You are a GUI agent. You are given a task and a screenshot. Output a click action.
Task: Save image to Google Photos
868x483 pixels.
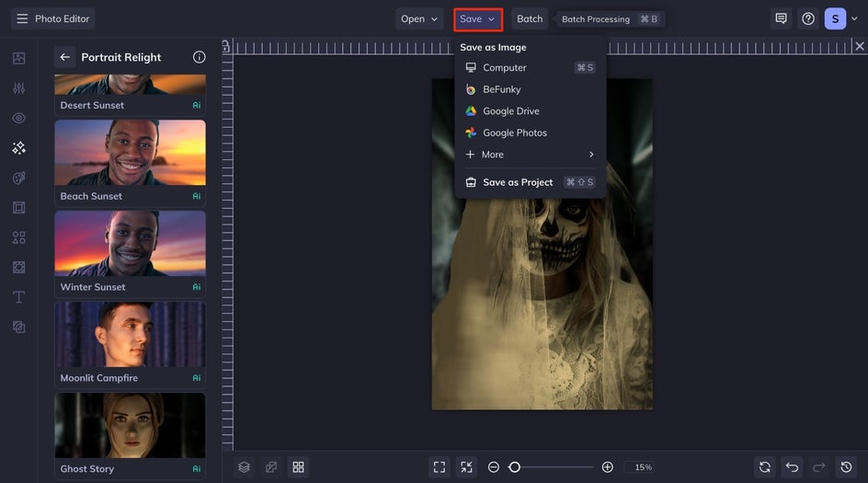pos(531,132)
